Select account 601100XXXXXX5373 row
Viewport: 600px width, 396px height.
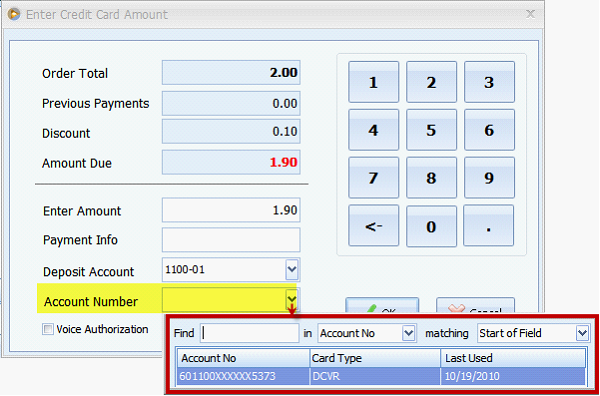pyautogui.click(x=382, y=376)
